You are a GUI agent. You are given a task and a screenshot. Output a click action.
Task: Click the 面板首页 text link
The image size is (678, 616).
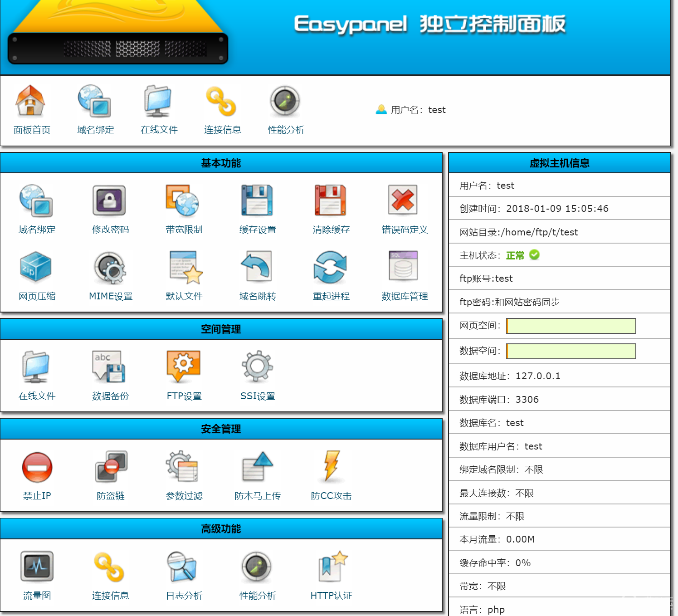pos(32,130)
